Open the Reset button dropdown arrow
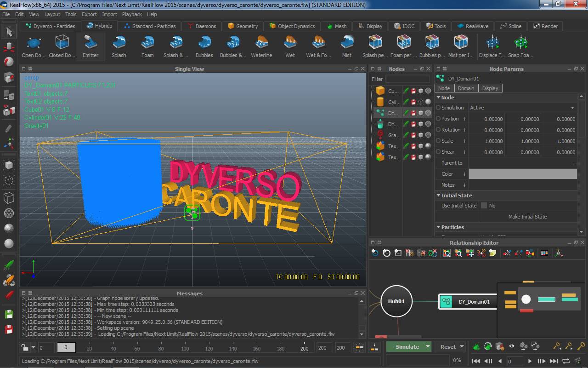 [462, 346]
